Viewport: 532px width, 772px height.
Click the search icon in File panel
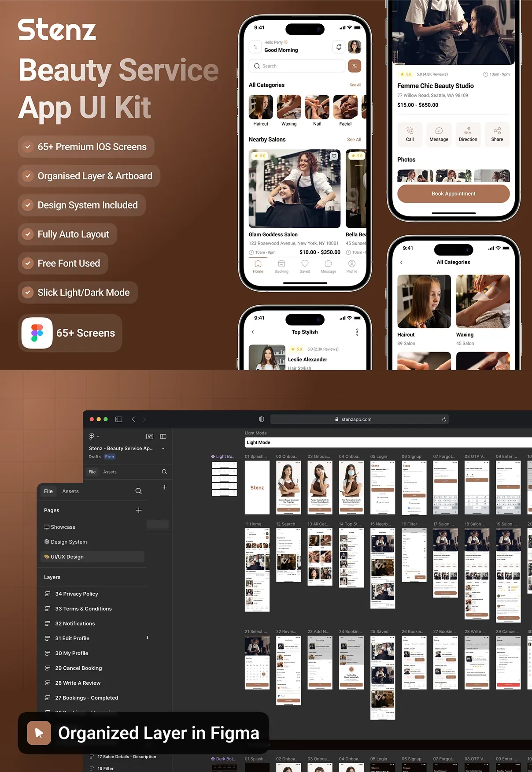coord(138,491)
